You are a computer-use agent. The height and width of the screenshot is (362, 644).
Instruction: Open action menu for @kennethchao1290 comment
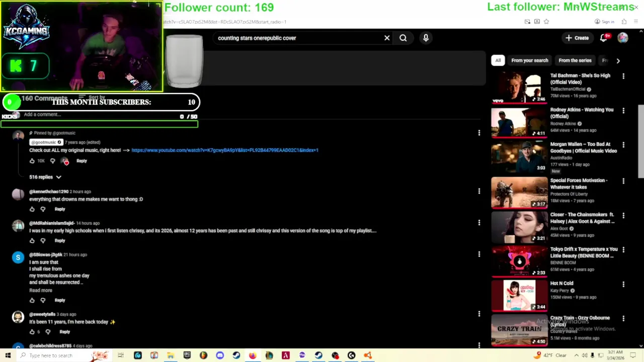point(479,191)
